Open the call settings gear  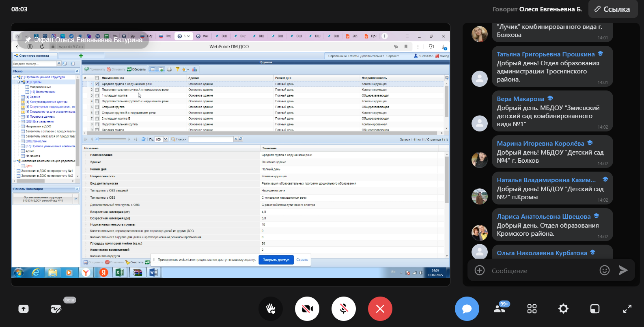pos(563,309)
